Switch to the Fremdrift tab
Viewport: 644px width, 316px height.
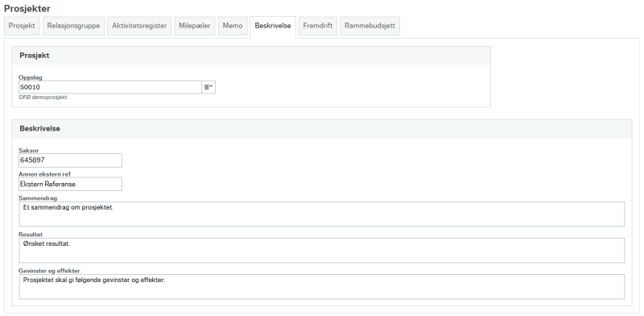pyautogui.click(x=318, y=26)
